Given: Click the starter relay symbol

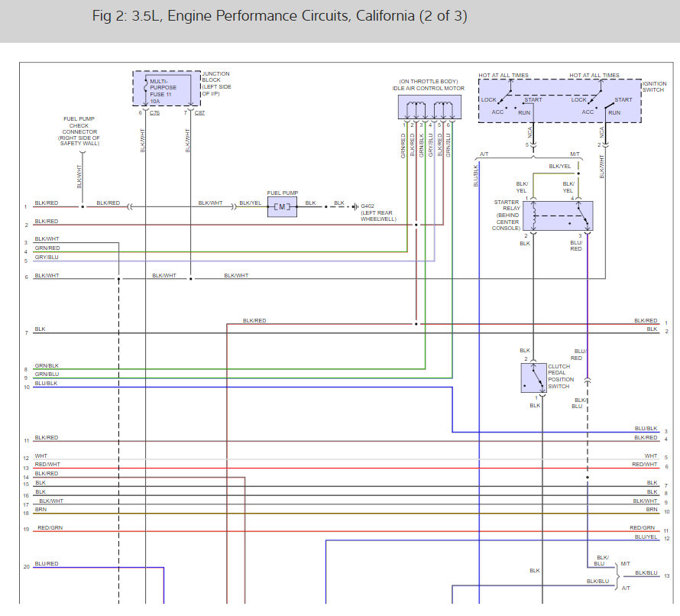Looking at the screenshot, I should (562, 216).
